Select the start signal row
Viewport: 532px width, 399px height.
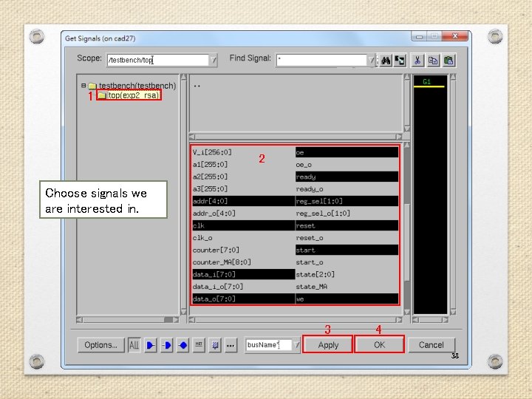pos(347,250)
